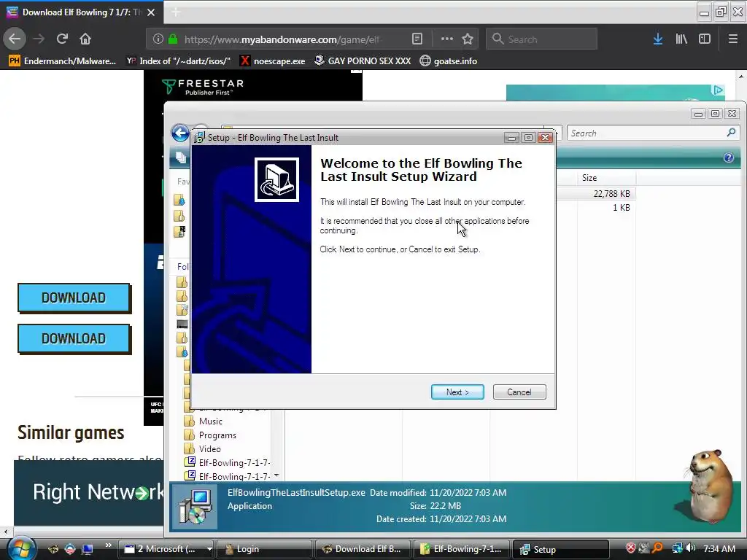
Task: Open 2 Microsoft taskbar group dropdown
Action: [x=209, y=549]
